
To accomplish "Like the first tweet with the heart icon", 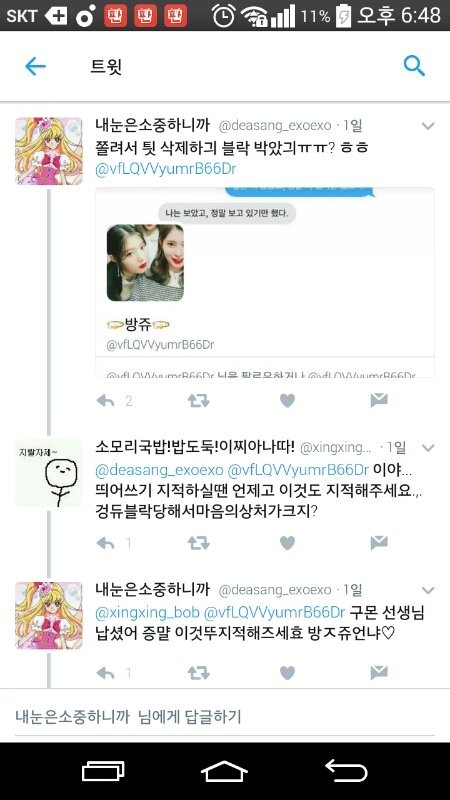I will click(287, 401).
